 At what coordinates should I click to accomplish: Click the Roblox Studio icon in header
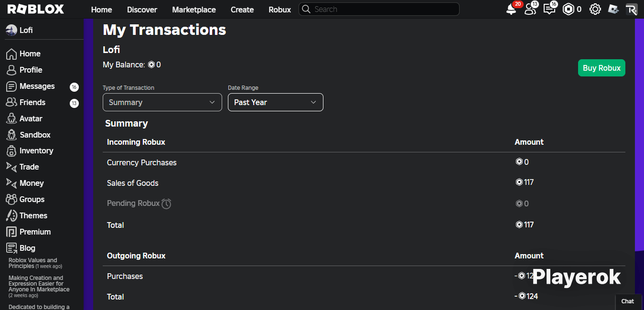click(x=613, y=9)
